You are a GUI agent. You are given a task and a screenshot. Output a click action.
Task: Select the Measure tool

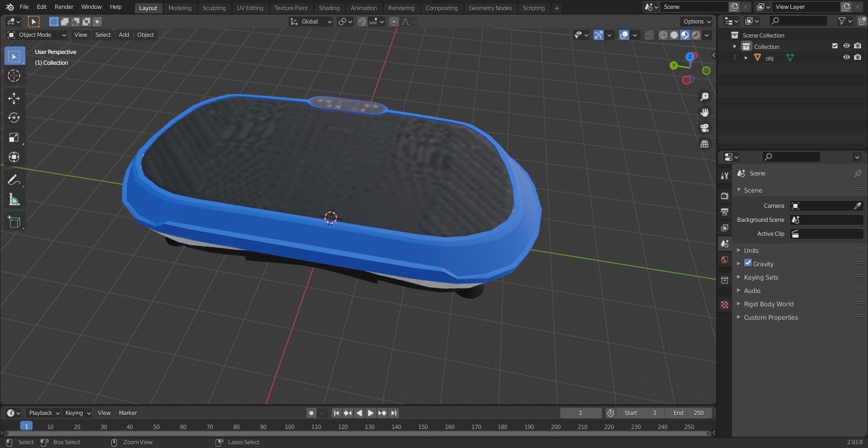[14, 200]
